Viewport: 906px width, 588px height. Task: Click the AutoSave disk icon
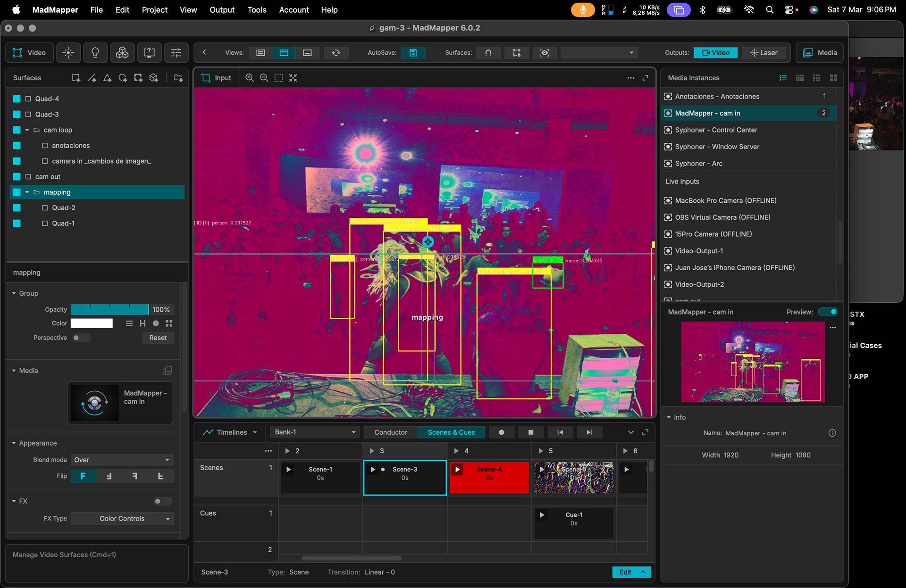[x=413, y=53]
